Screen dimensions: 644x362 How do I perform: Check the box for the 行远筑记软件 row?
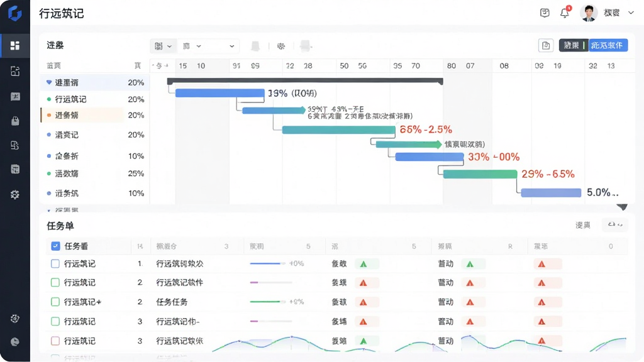pos(55,282)
